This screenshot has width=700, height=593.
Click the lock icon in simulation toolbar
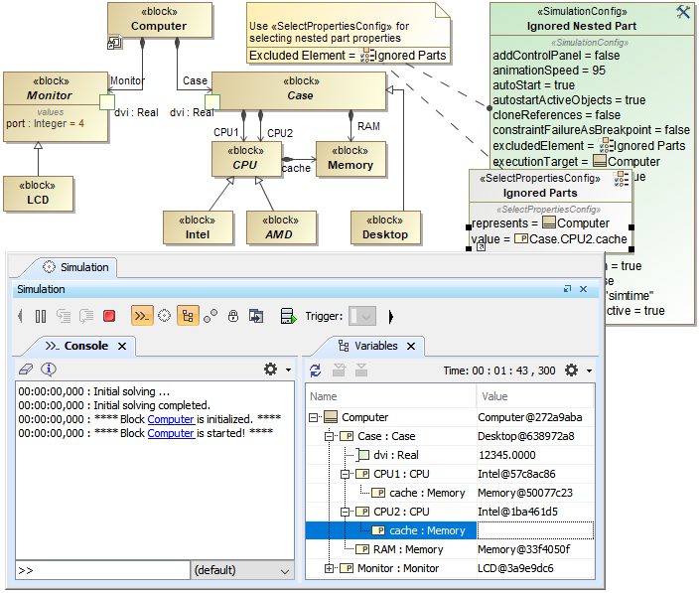tap(233, 316)
